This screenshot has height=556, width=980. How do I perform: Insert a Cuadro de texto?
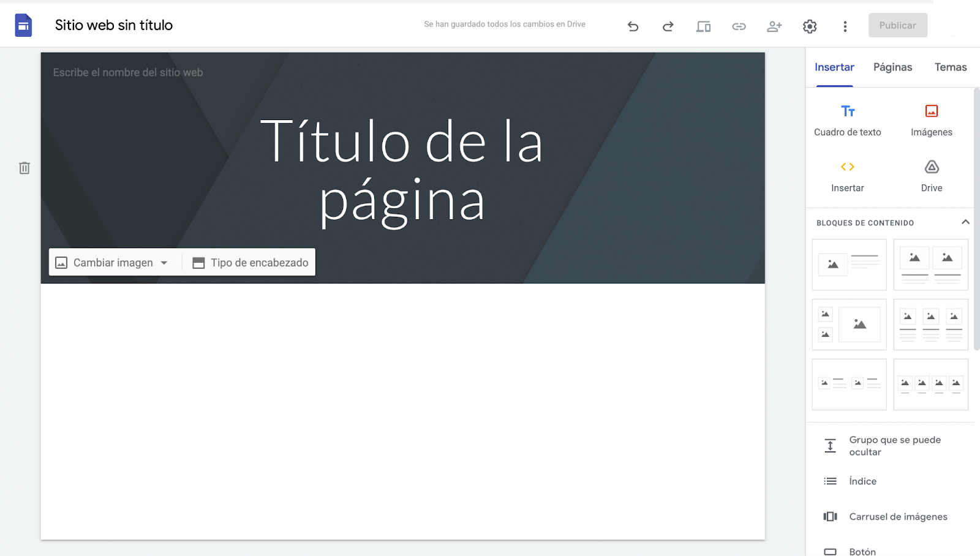(848, 119)
